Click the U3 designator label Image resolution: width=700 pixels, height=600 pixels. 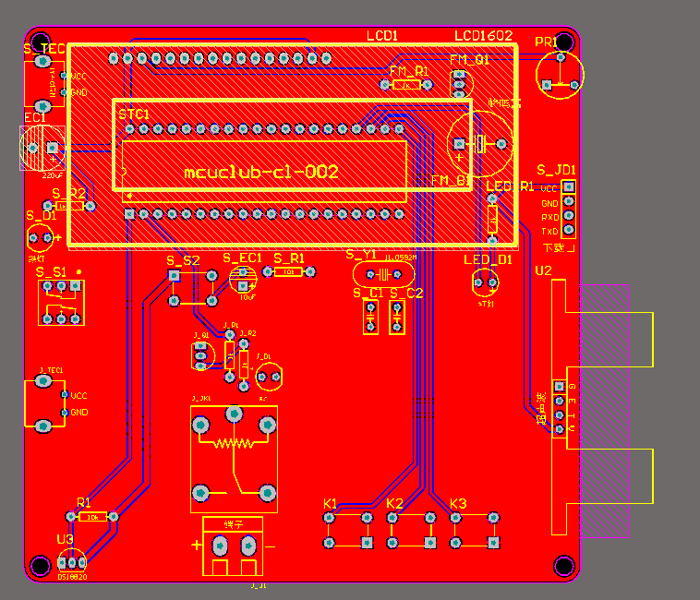(66, 540)
